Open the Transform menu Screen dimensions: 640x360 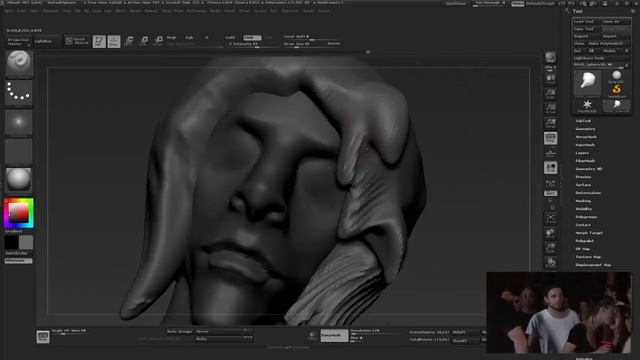pos(290,11)
